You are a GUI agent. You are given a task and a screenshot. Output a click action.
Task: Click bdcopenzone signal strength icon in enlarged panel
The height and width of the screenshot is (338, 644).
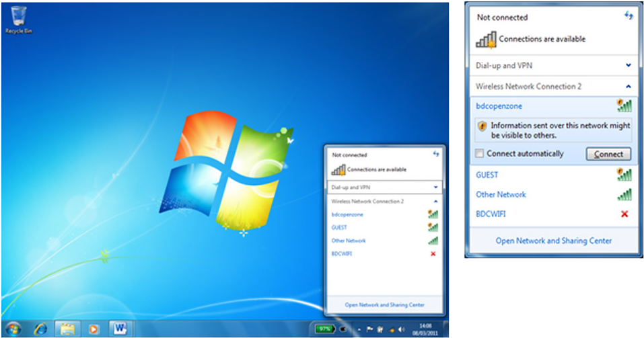[x=624, y=105]
